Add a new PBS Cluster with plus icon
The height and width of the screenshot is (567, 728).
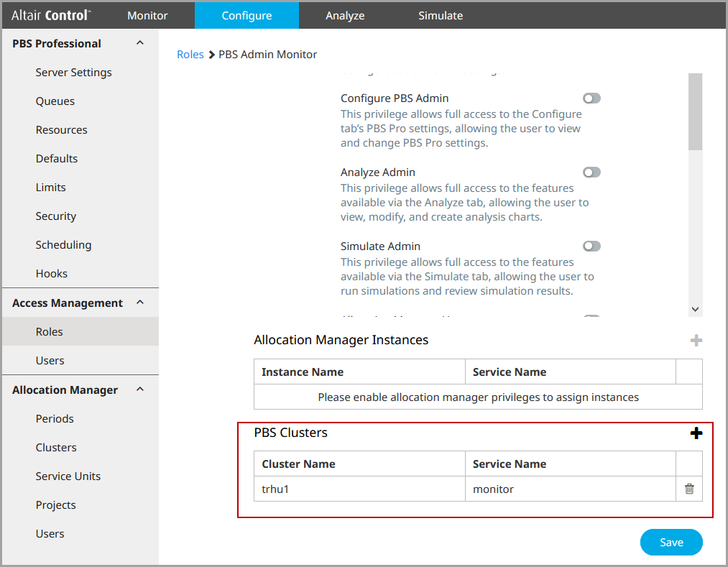pos(696,433)
